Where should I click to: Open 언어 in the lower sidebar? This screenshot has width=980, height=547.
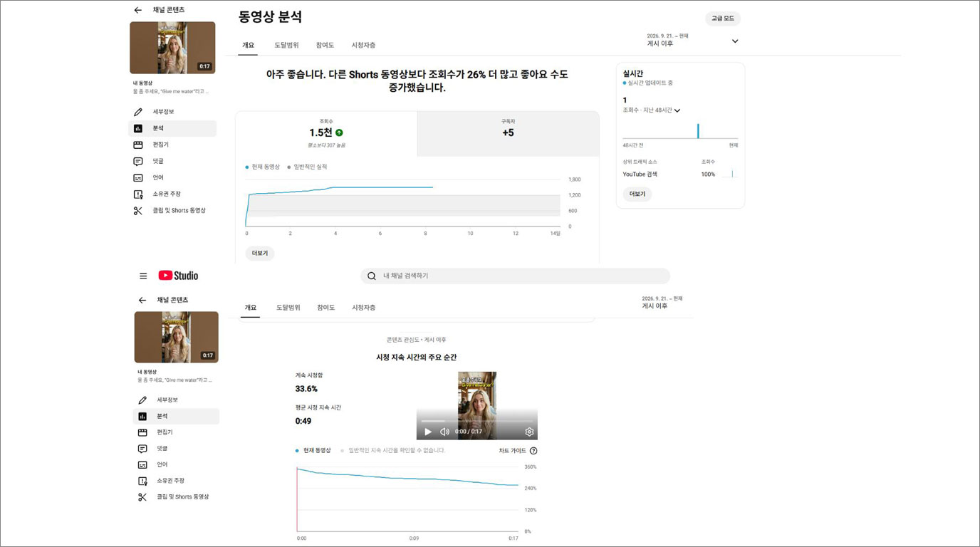176,464
